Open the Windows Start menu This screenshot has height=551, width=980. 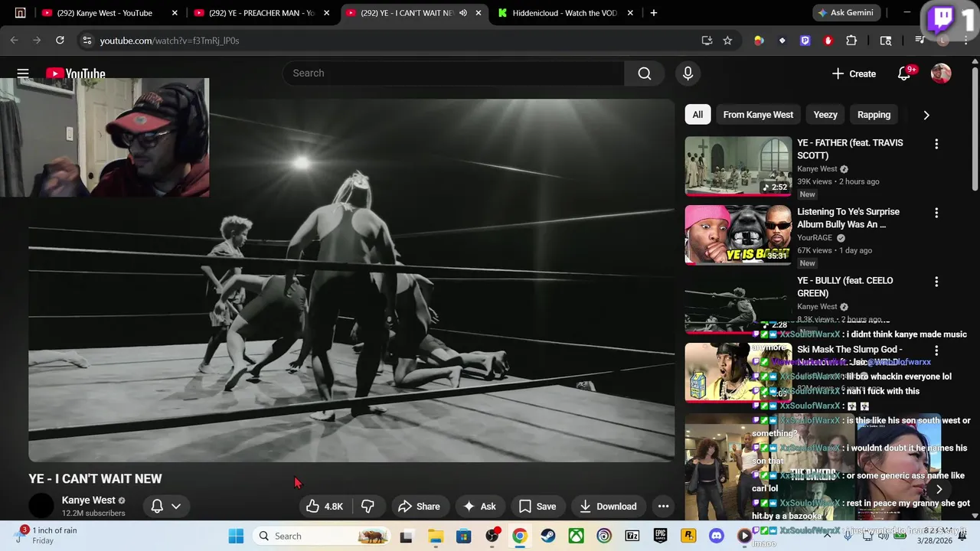pyautogui.click(x=236, y=536)
